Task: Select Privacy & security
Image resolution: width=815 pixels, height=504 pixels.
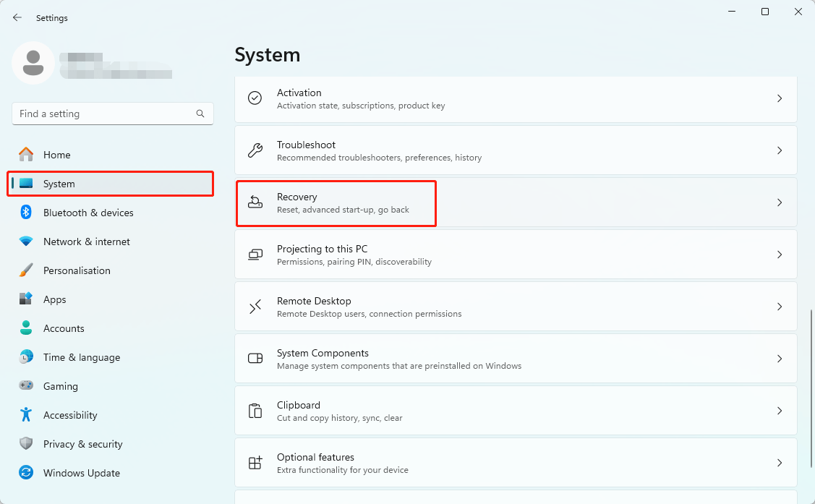Action: (x=82, y=444)
